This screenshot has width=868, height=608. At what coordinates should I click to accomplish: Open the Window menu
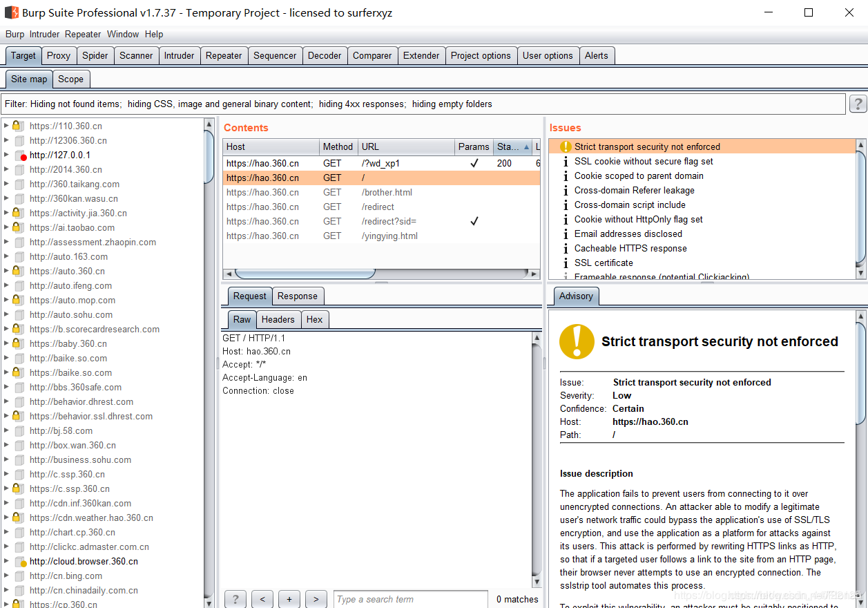123,34
